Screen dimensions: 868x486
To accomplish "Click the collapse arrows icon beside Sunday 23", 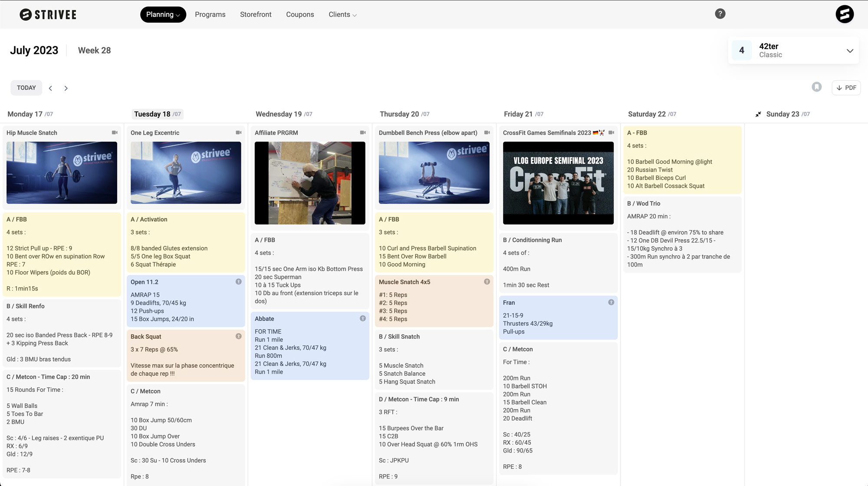I will pos(758,114).
